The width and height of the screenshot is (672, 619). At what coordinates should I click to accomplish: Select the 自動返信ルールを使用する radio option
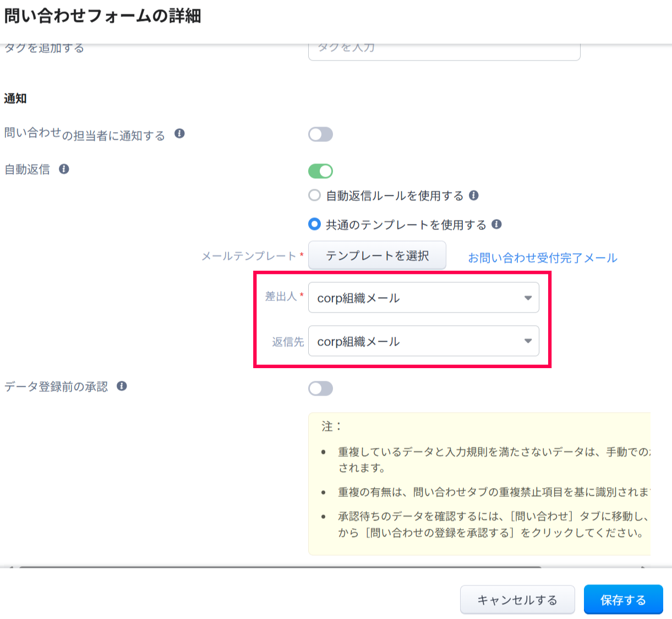pos(314,195)
